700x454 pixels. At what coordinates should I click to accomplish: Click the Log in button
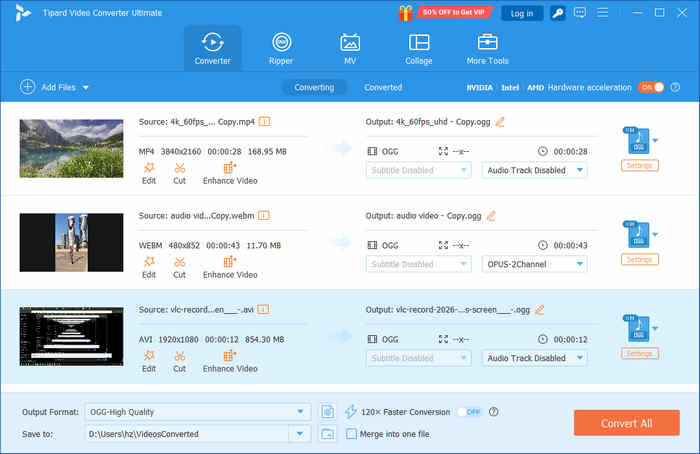pos(522,13)
